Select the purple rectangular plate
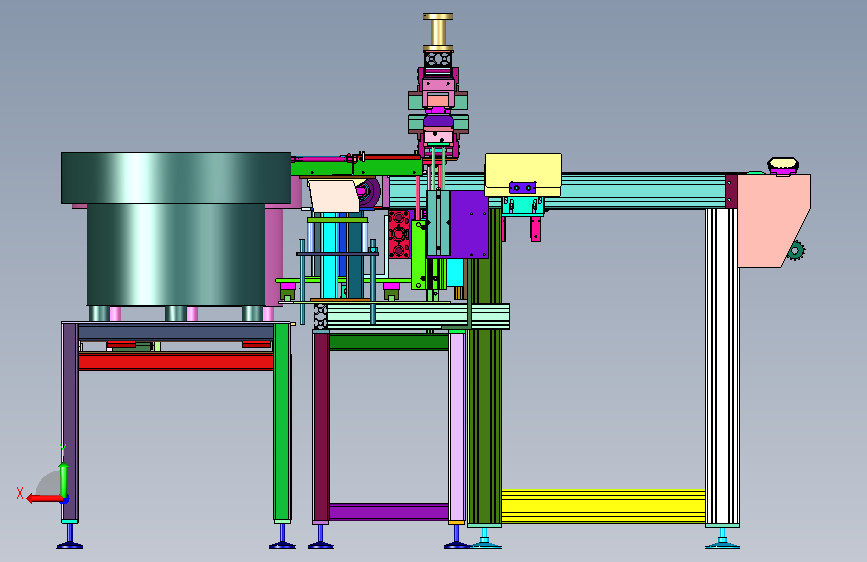 tap(469, 224)
